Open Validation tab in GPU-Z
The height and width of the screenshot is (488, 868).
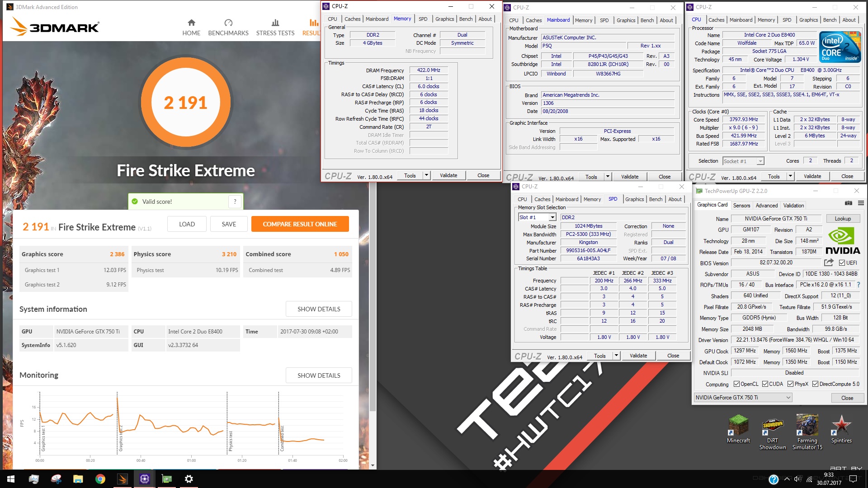[793, 205]
